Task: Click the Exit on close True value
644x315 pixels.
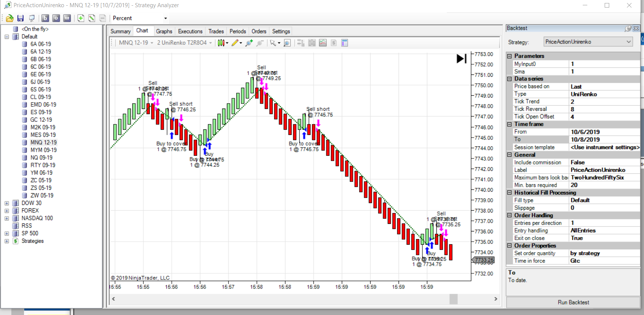Action: [x=604, y=238]
